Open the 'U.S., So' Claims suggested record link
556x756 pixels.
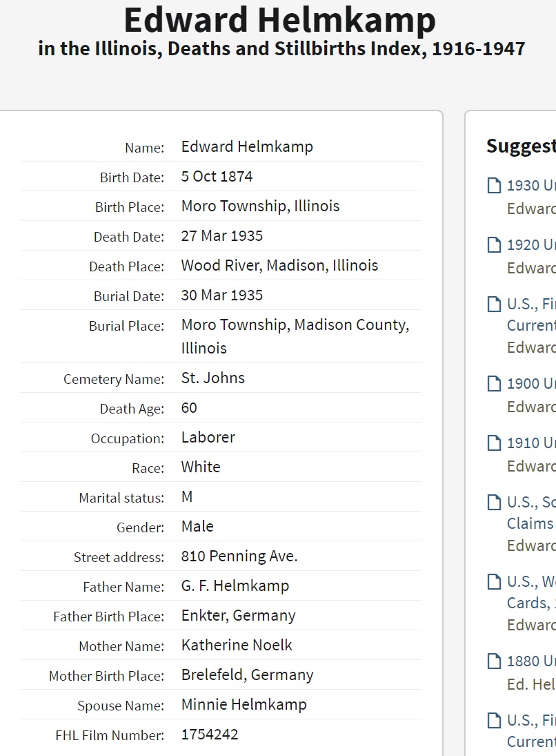(x=531, y=512)
